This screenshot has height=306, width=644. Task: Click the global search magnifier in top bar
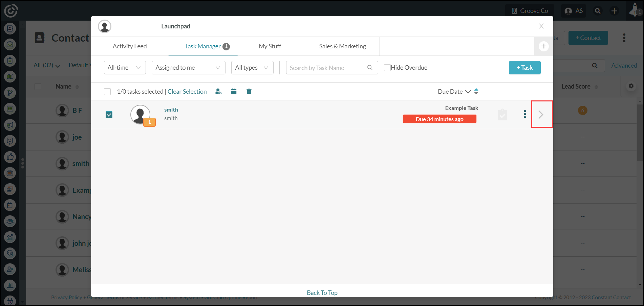coord(598,11)
